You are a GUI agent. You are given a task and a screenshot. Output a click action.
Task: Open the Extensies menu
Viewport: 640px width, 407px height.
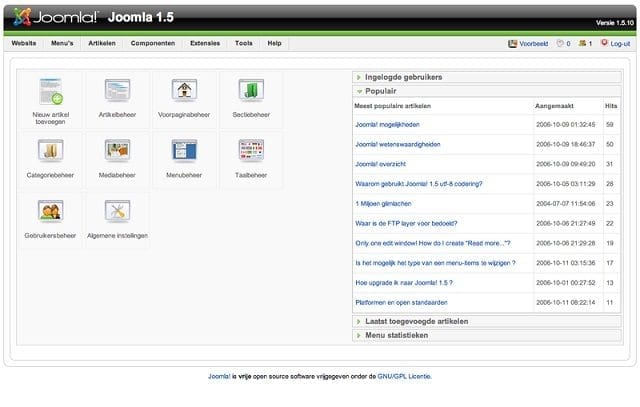coord(205,43)
